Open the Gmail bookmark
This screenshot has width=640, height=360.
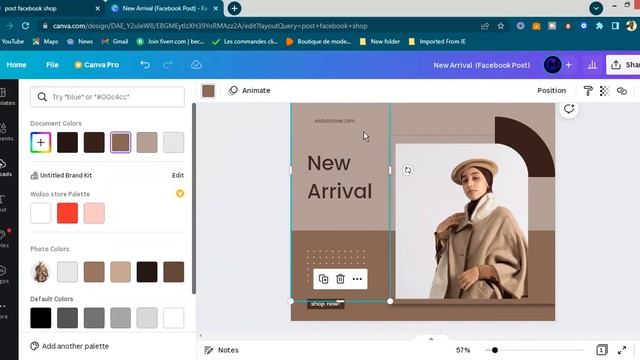(x=115, y=41)
